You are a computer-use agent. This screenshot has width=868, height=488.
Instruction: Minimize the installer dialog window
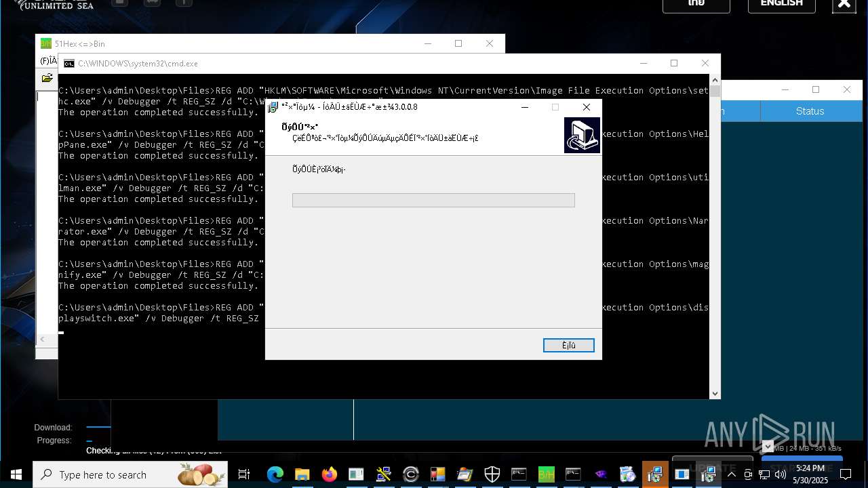[x=524, y=107]
